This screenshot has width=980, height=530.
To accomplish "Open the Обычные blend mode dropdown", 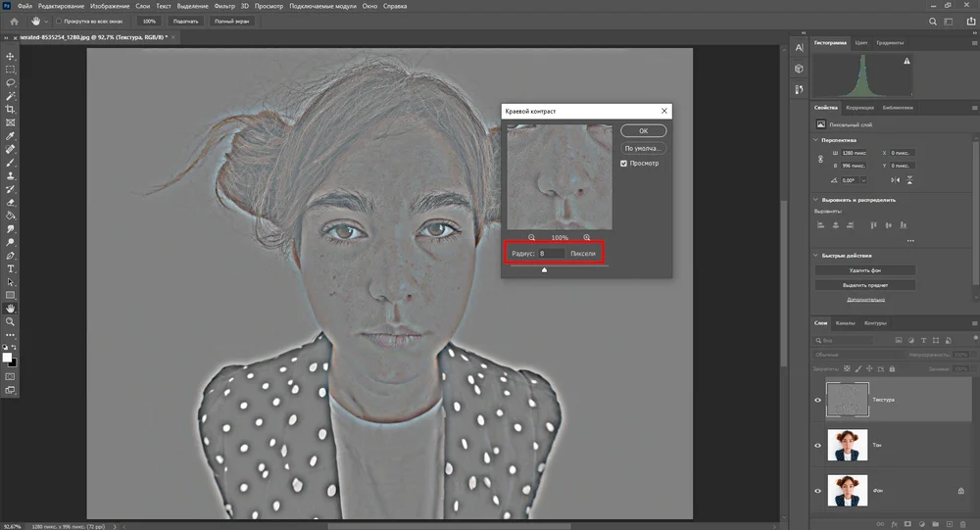I will coord(857,355).
